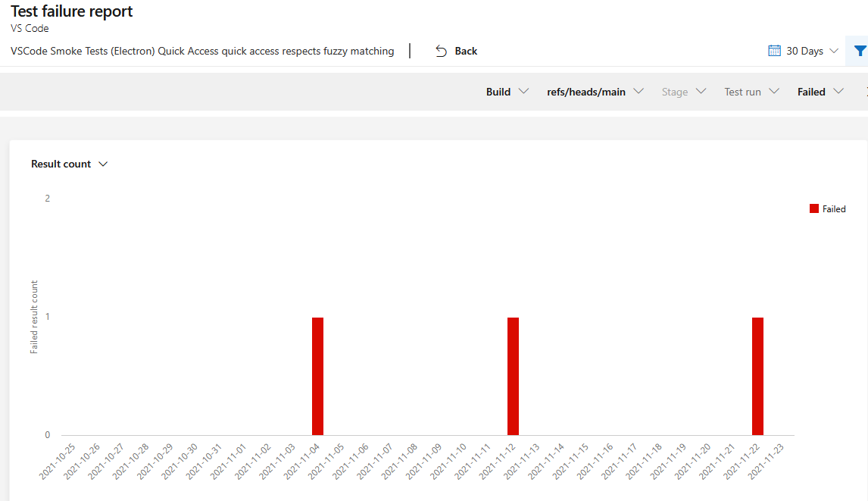
Task: Click the red Failed legend swatch
Action: coord(813,209)
